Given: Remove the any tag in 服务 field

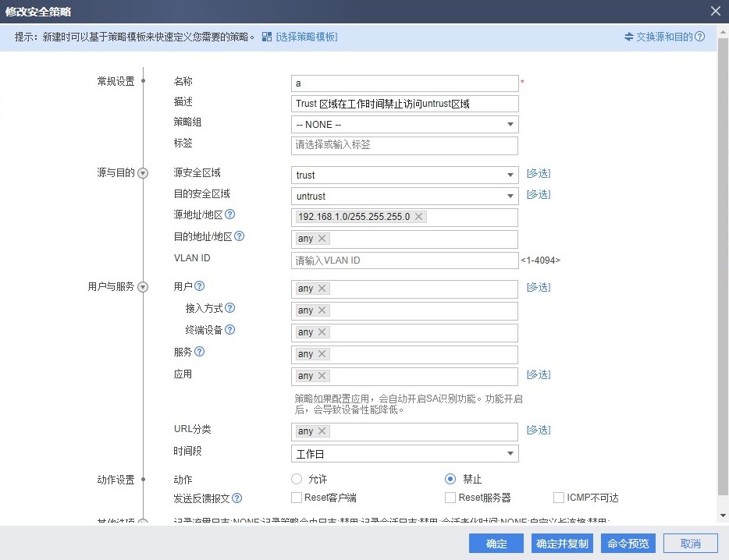Looking at the screenshot, I should (x=322, y=354).
